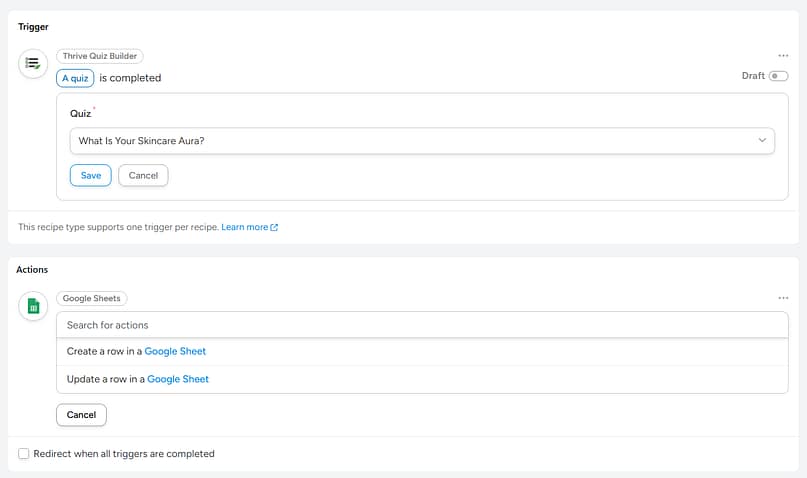Click the chevron arrow in the Quiz field
This screenshot has width=807, height=478.
click(x=762, y=141)
